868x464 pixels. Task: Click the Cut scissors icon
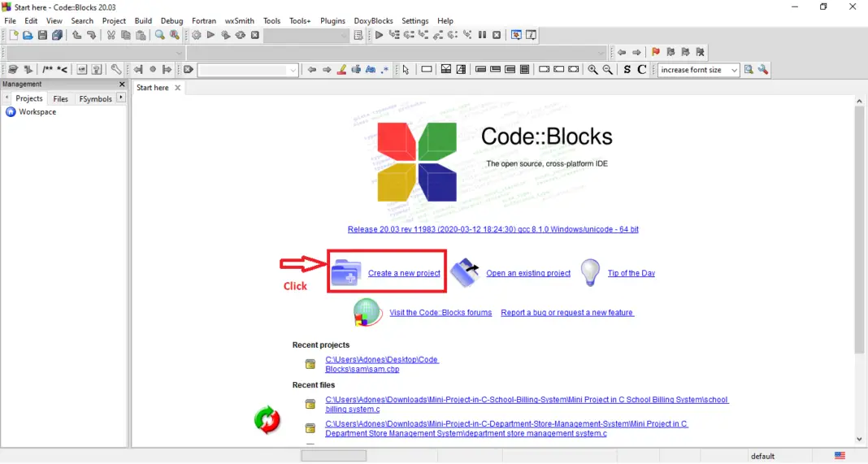111,36
